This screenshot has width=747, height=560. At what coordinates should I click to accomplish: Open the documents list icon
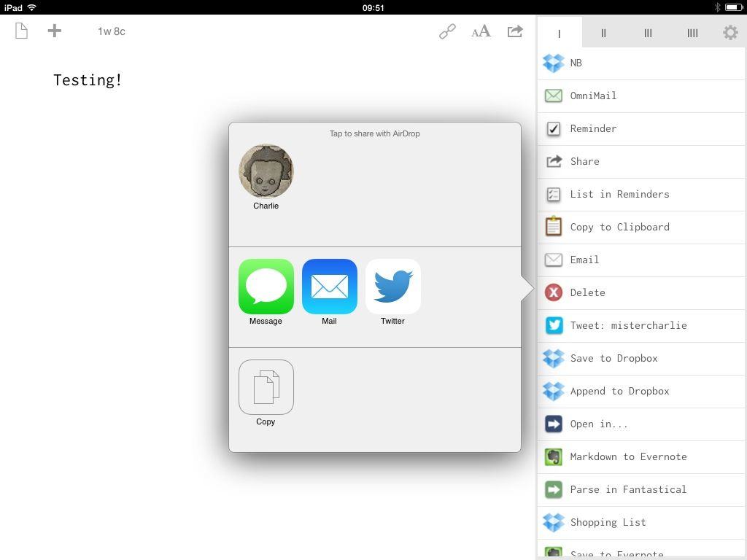[21, 31]
